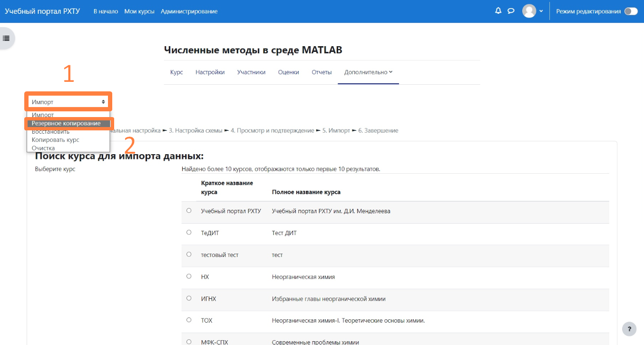Screen dimensions: 644x345
Task: Open the course index drawer icon
Action: tap(7, 38)
